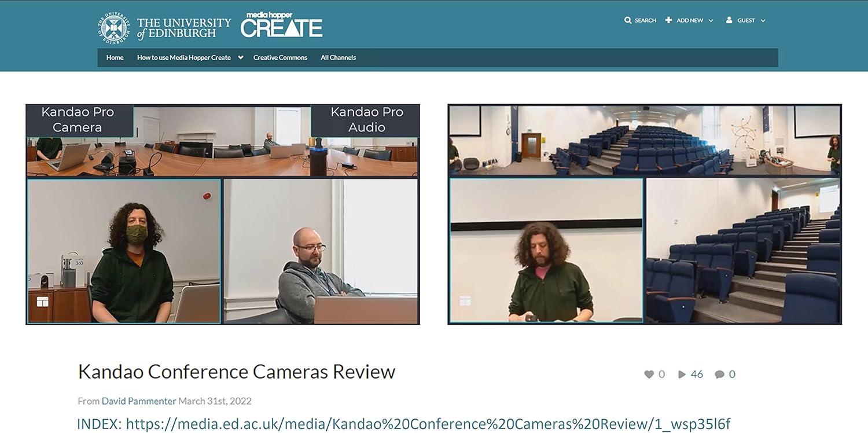868x433 pixels.
Task: Open the Home menu item
Action: click(x=115, y=57)
